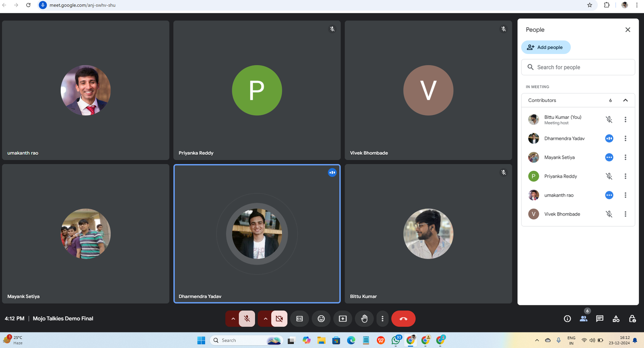This screenshot has width=644, height=348.
Task: Leave the call with red hang-up button
Action: (403, 319)
